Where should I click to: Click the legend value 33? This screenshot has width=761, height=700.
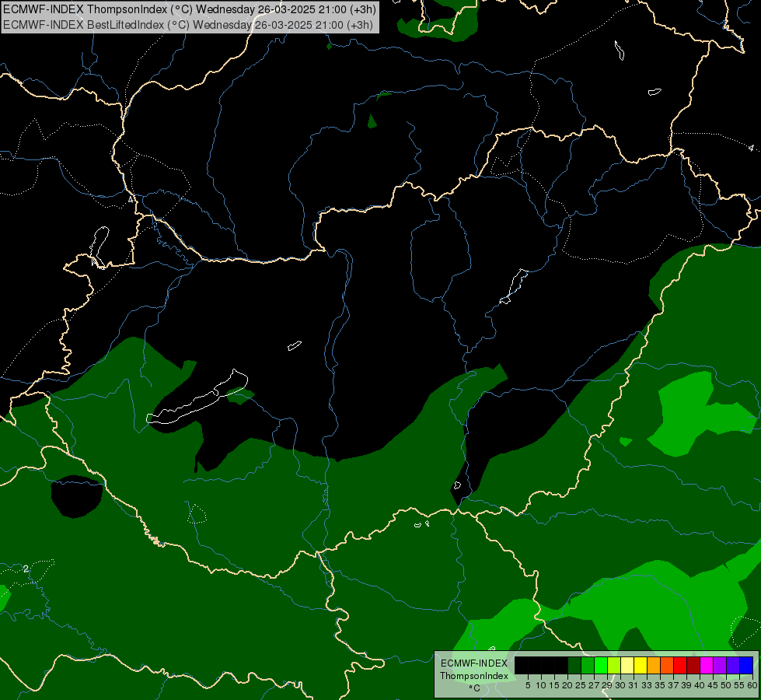pyautogui.click(x=647, y=685)
